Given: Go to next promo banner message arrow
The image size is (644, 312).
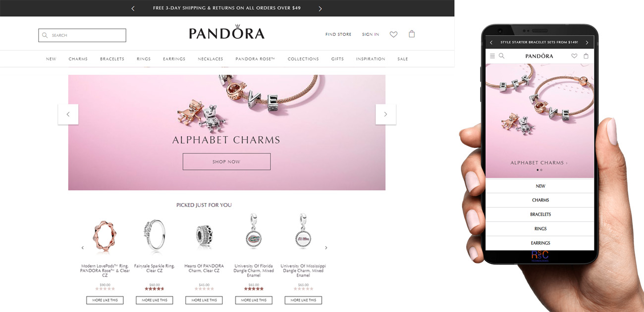Looking at the screenshot, I should tap(320, 8).
